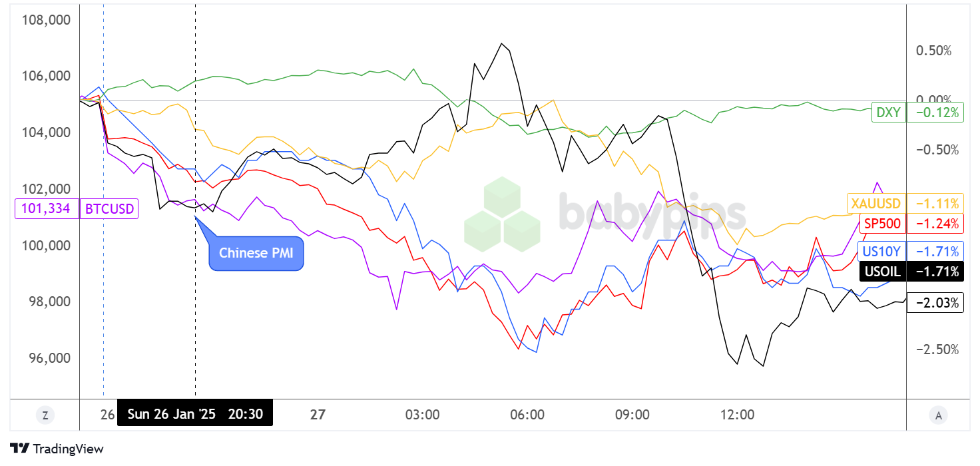Viewport: 980px width, 466px height.
Task: Click the Z timezone button
Action: pyautogui.click(x=45, y=415)
